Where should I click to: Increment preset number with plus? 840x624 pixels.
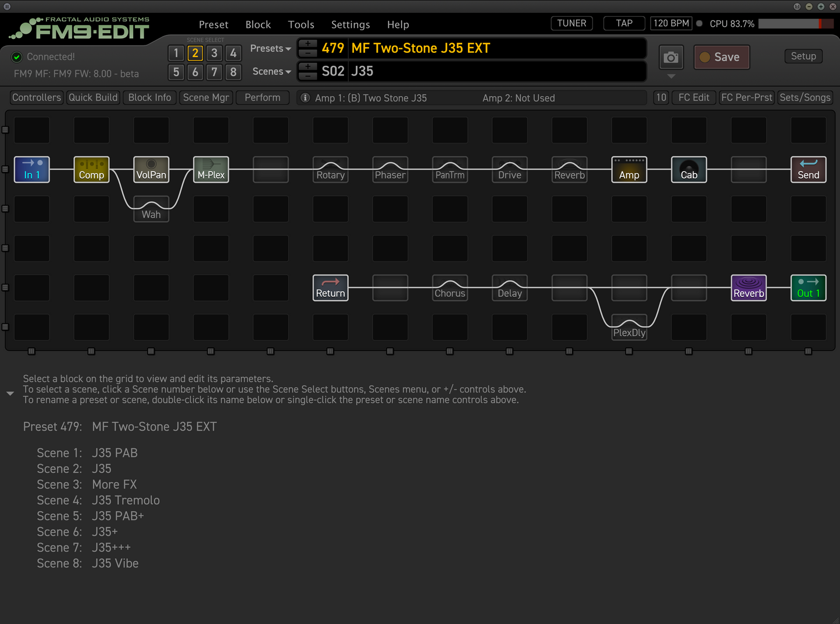point(308,44)
